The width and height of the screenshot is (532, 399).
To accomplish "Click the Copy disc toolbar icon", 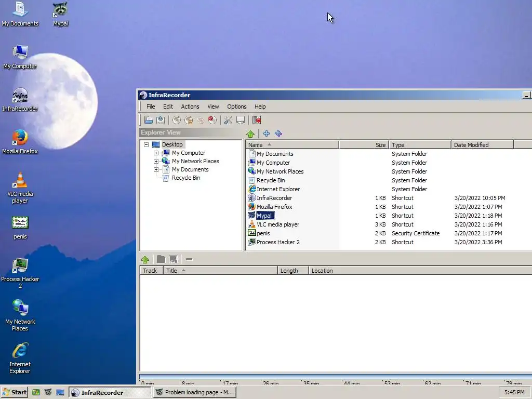I will point(201,120).
